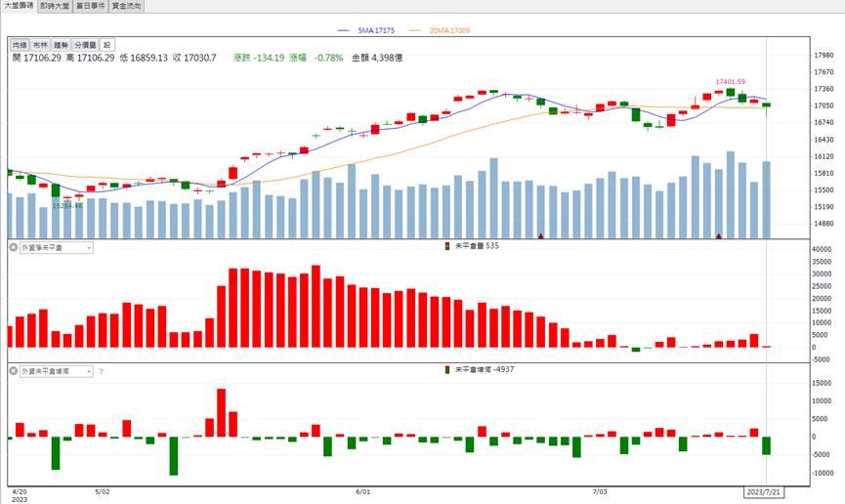Toggle the 均線 moving average overlay

[x=20, y=45]
